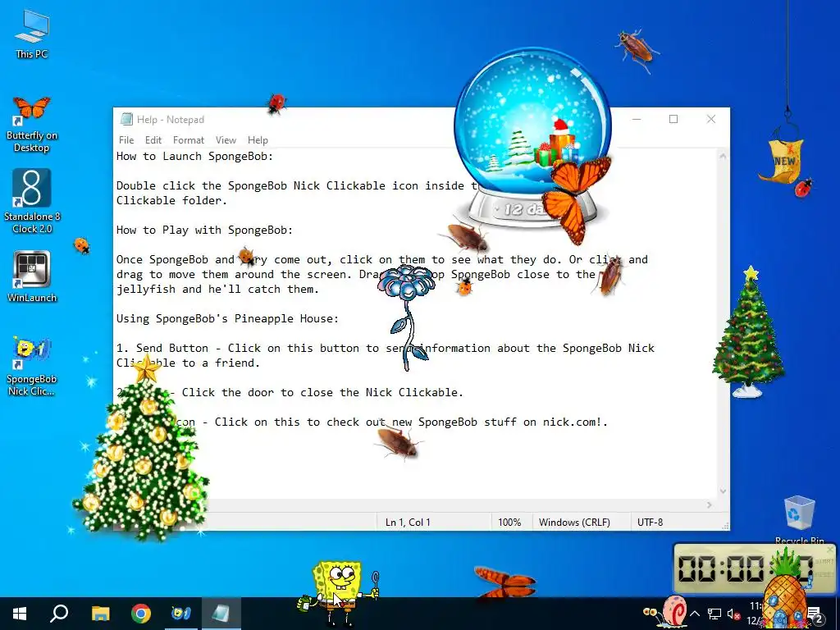Click the vertical scrollbar down arrow in Notepad
840x630 pixels.
[723, 491]
